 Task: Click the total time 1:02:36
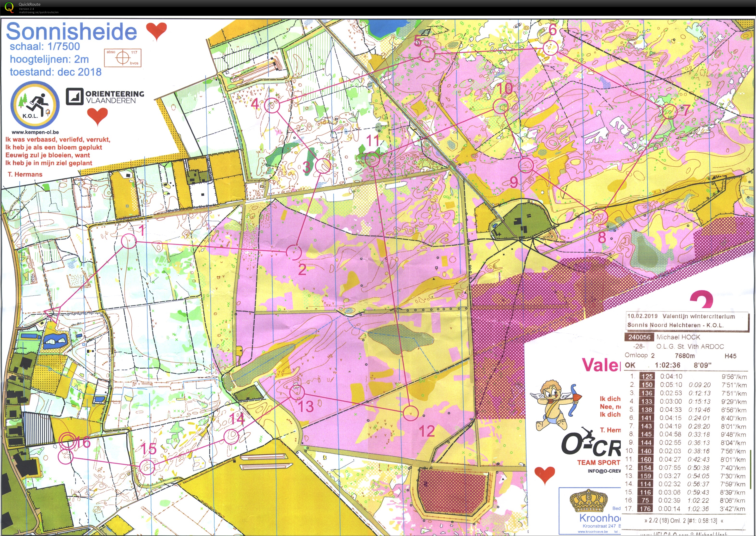click(x=668, y=365)
